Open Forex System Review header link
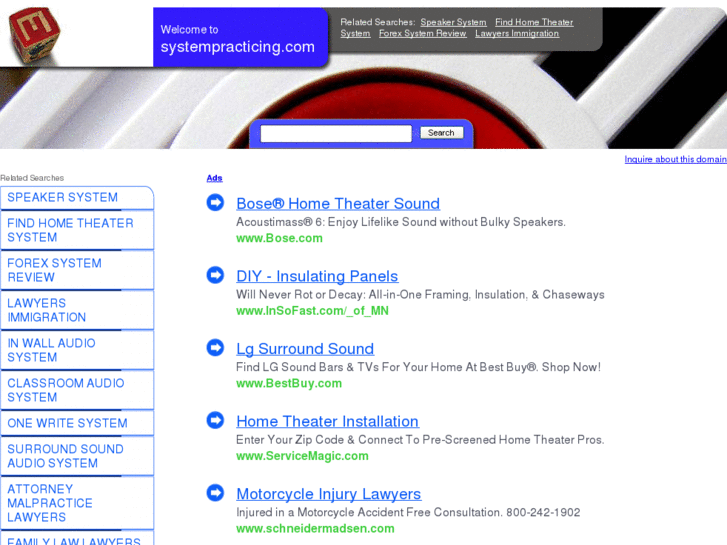 tap(422, 33)
